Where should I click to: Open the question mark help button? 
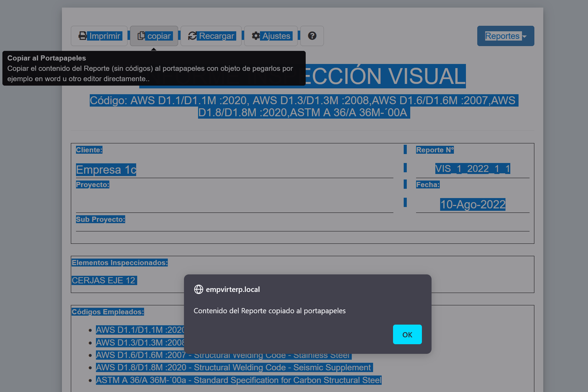point(312,36)
